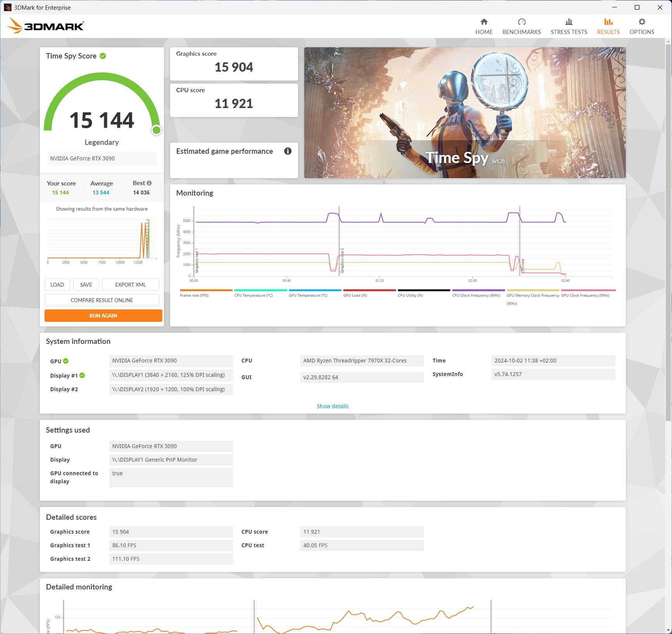Click the Average score 13 544
The image size is (672, 634).
pos(101,192)
